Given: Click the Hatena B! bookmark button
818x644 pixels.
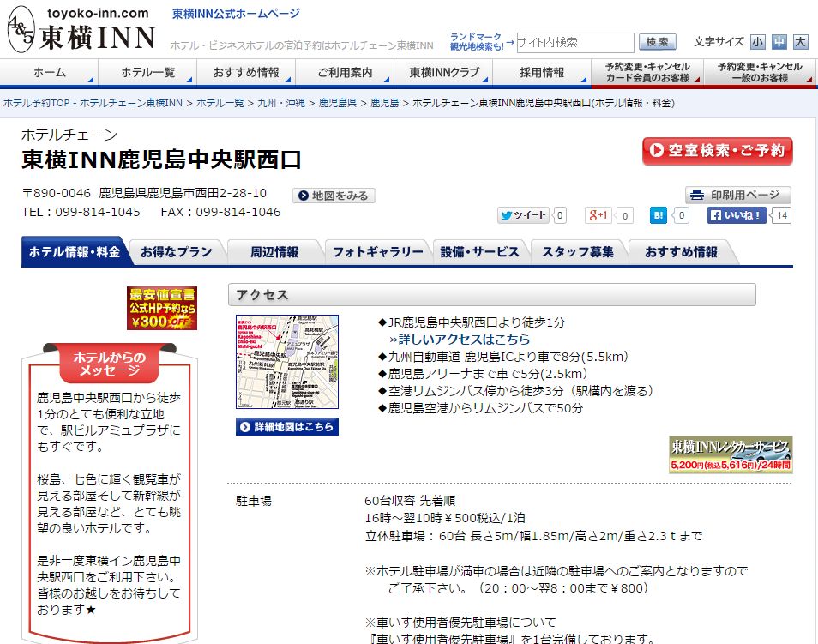Looking at the screenshot, I should pyautogui.click(x=659, y=215).
